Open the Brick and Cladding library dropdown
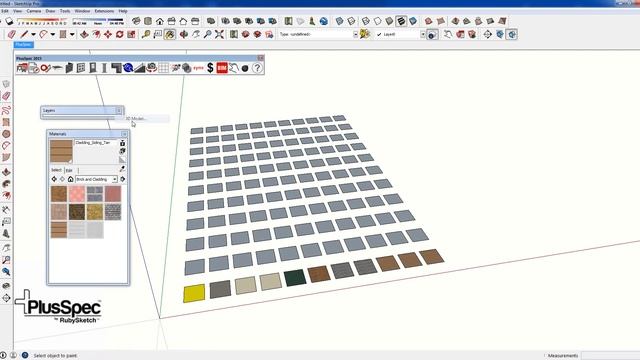640x360 pixels. pos(96,179)
